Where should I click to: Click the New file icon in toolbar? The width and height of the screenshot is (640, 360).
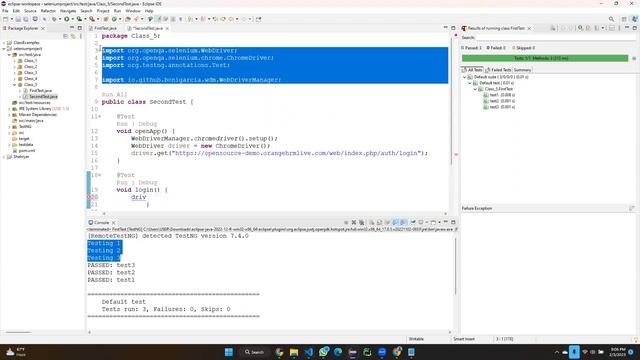click(x=6, y=19)
